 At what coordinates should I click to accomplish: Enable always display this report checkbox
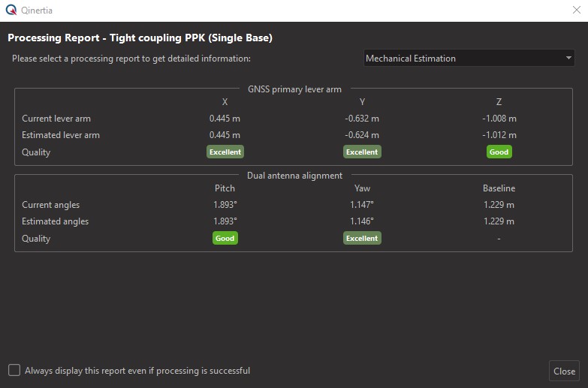pos(14,370)
